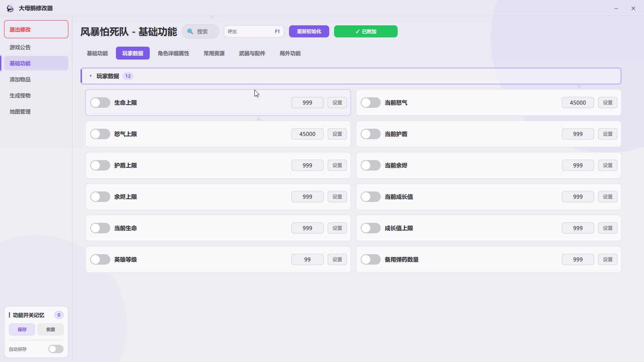Click the 呼出 F1 hotkey field
Viewport: 644px width, 362px height.
pyautogui.click(x=254, y=31)
